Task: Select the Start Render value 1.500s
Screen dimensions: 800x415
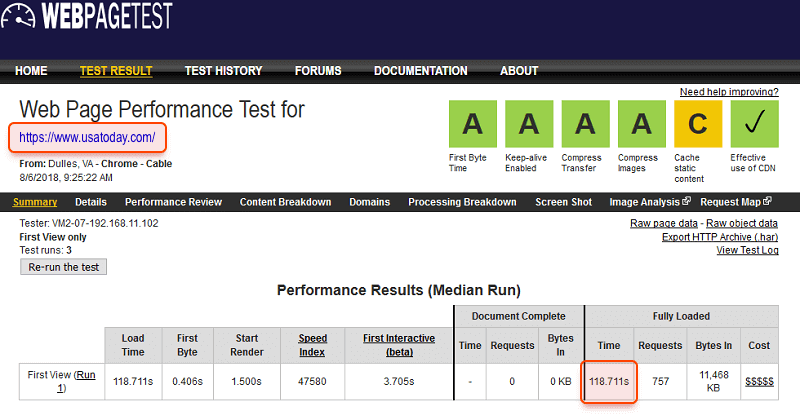Action: click(x=246, y=381)
